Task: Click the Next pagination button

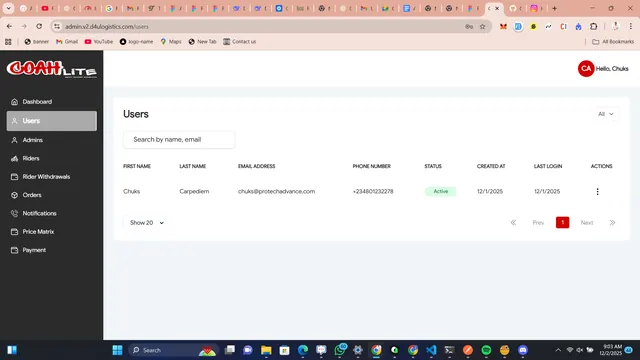Action: [587, 222]
